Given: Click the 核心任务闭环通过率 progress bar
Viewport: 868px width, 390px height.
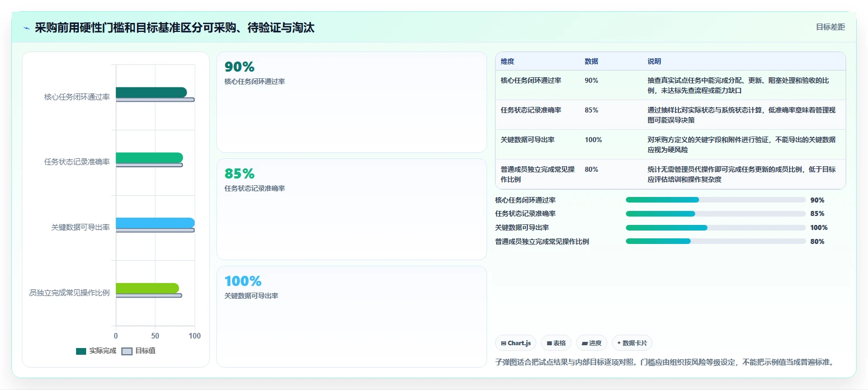Looking at the screenshot, I should tap(716, 200).
